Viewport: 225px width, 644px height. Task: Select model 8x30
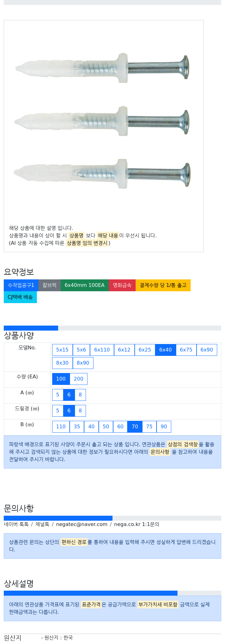tap(62, 363)
